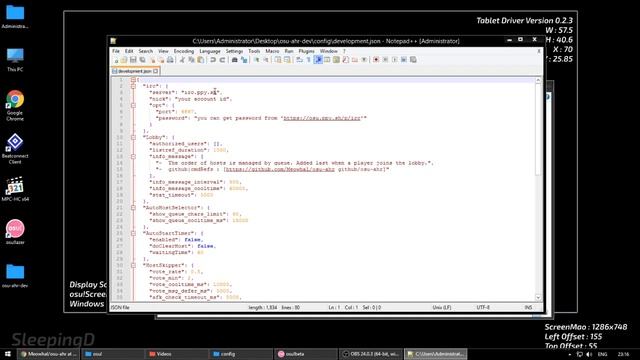The image size is (640, 360).
Task: Click the "nick" line in the editor
Action: coord(191,99)
